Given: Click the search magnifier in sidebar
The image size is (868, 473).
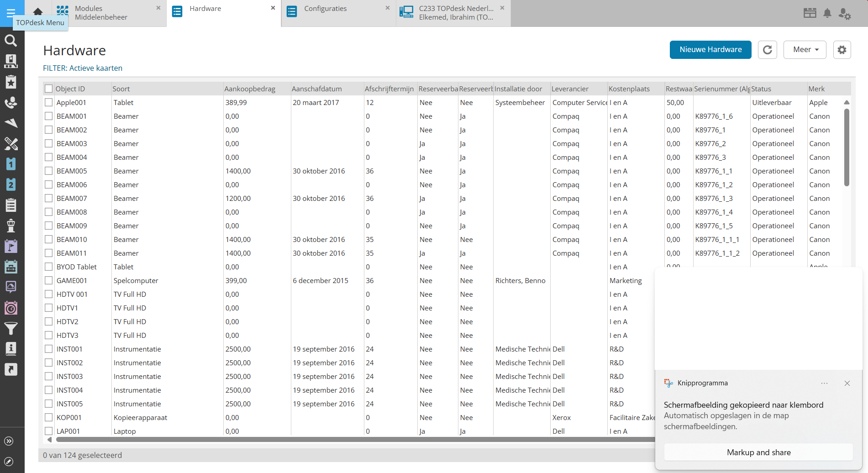Looking at the screenshot, I should (11, 41).
